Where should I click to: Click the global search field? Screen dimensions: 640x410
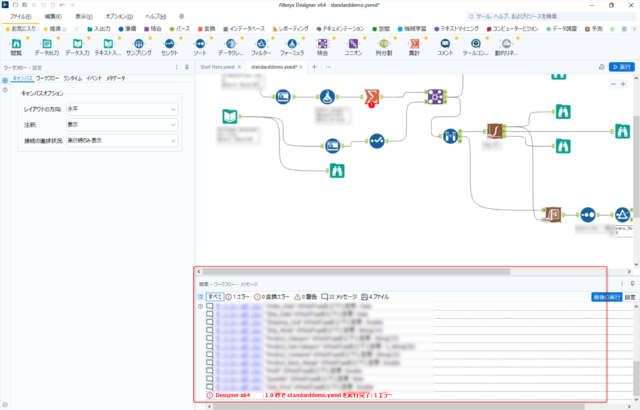coord(551,17)
